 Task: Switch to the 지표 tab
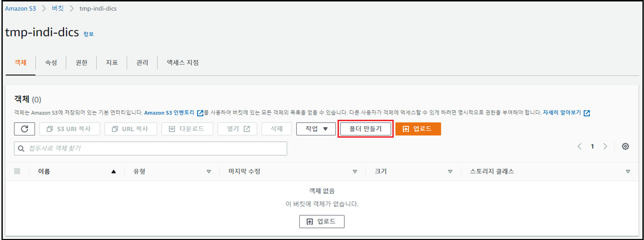pos(112,62)
